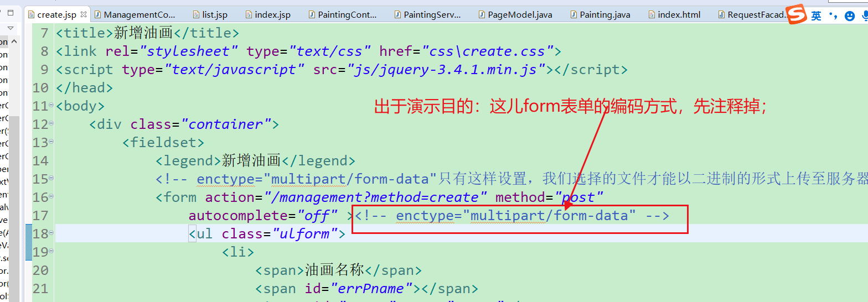Viewport: 868px width, 302px height.
Task: Click the file icon on Painting.java tab
Action: click(573, 14)
